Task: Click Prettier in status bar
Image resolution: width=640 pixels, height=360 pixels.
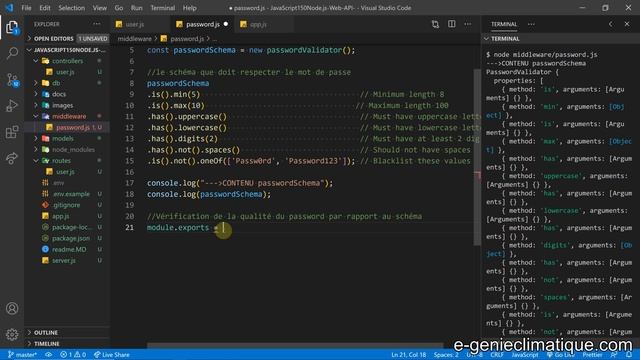Action: click(592, 355)
